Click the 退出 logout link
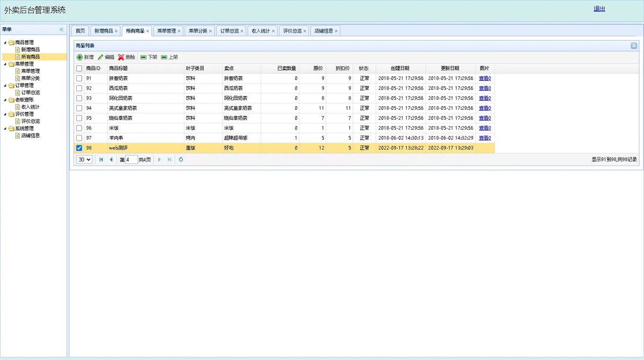This screenshot has height=360, width=644. (x=599, y=9)
